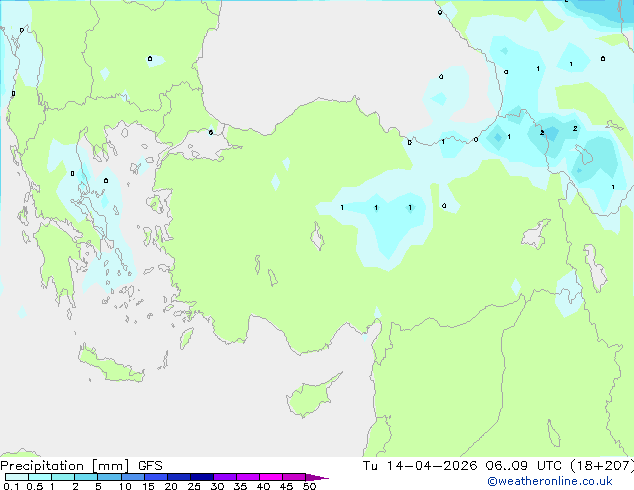The image size is (634, 490).
Task: Pick the purple legend swatch between 30 and 35
Action: 224,477
